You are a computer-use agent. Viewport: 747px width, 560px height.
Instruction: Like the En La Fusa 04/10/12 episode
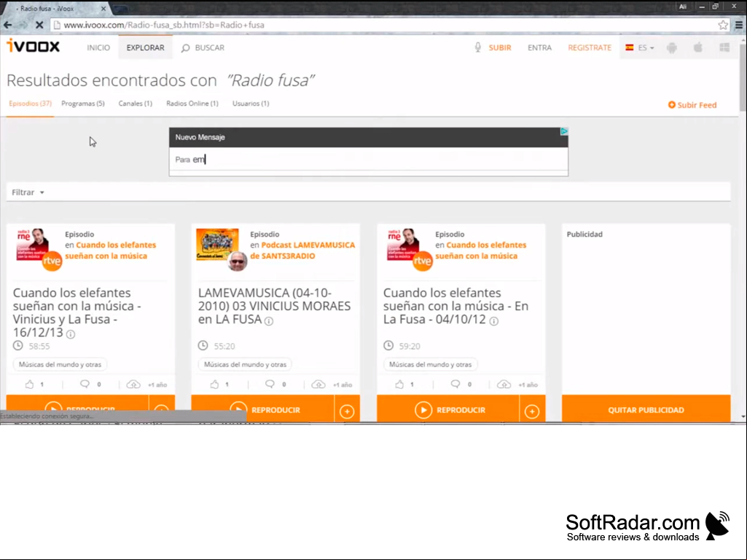[399, 384]
